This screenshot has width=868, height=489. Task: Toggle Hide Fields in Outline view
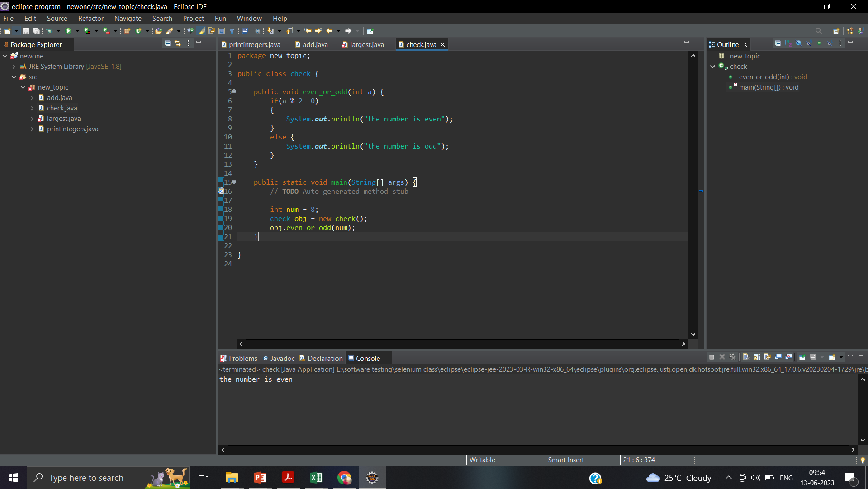tap(799, 43)
